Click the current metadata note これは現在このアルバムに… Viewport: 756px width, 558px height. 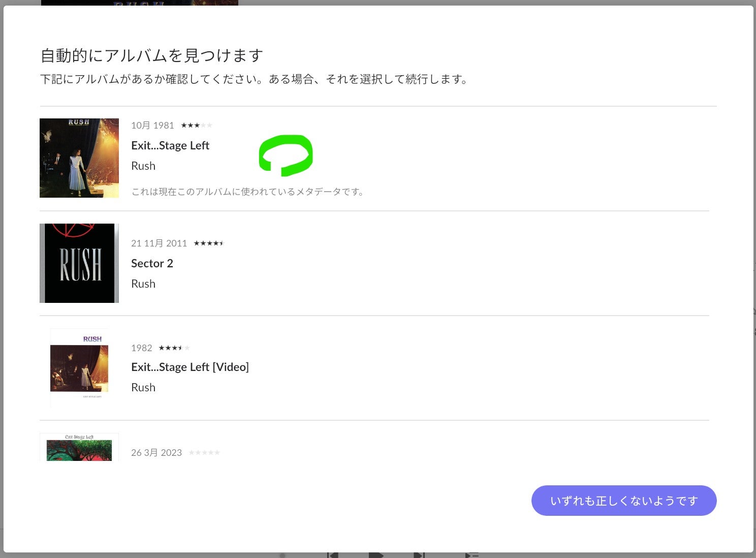(x=248, y=192)
